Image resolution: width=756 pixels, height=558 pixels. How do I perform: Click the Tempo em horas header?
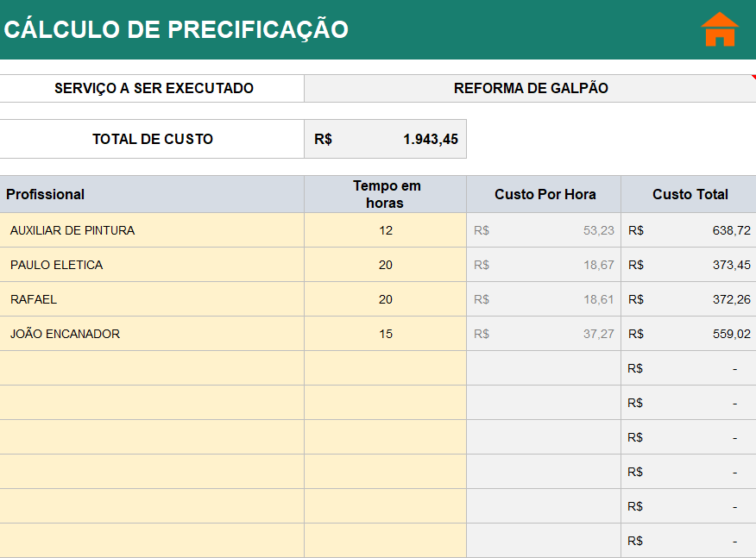pos(386,194)
